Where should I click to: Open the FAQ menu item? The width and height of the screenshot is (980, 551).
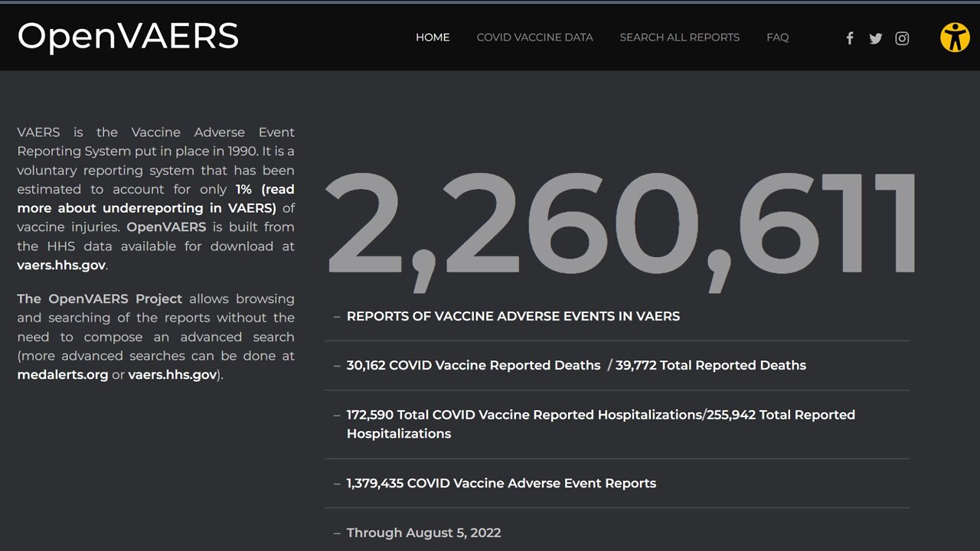(777, 37)
